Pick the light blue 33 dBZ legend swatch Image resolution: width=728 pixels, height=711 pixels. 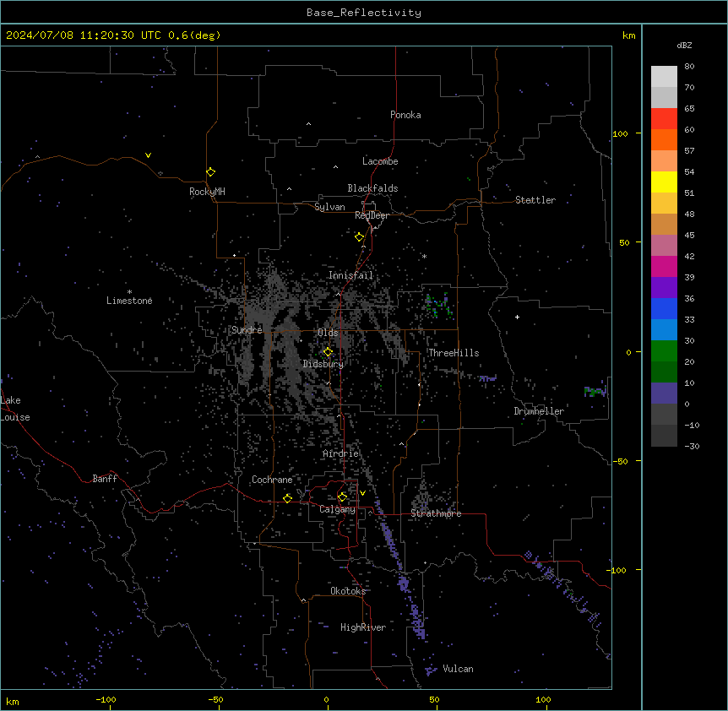[x=664, y=330]
